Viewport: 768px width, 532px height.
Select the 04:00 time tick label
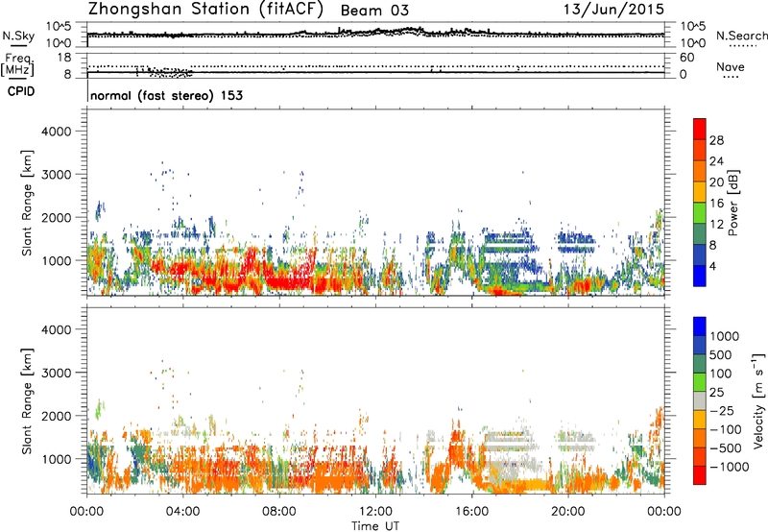182,512
